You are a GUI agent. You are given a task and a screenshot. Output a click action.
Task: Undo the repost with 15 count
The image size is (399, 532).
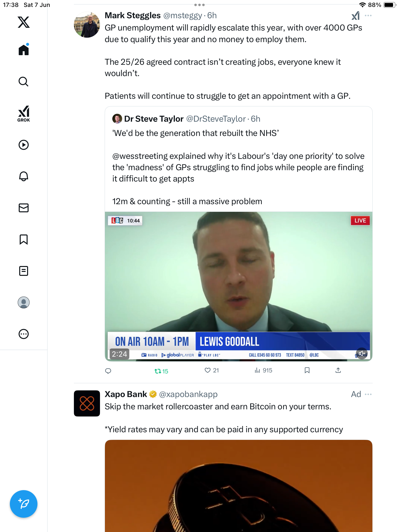[x=161, y=371]
